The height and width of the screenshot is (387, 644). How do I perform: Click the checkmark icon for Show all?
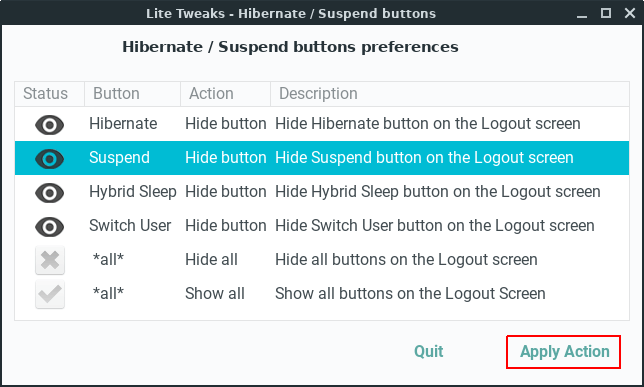pos(50,294)
